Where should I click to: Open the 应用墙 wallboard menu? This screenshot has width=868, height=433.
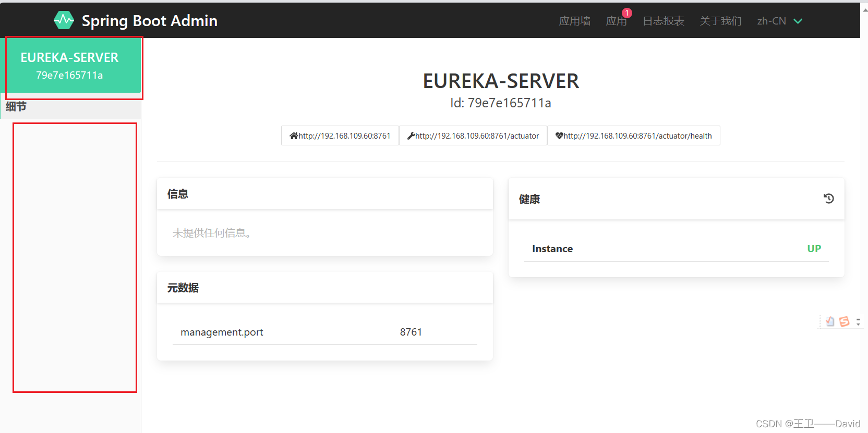574,21
